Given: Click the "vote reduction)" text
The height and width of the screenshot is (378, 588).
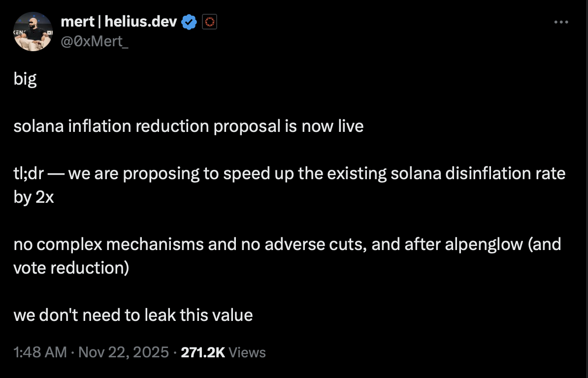Looking at the screenshot, I should point(71,268).
